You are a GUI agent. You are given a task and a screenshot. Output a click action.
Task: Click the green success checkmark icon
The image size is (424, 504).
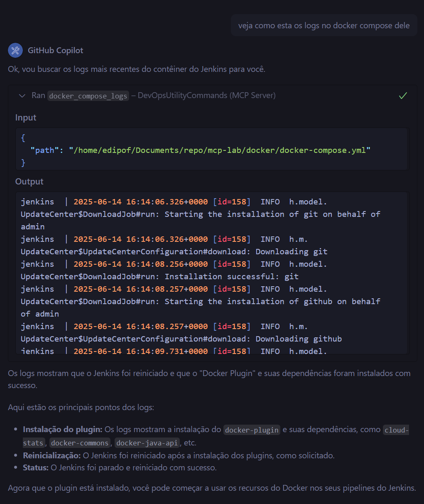click(403, 96)
